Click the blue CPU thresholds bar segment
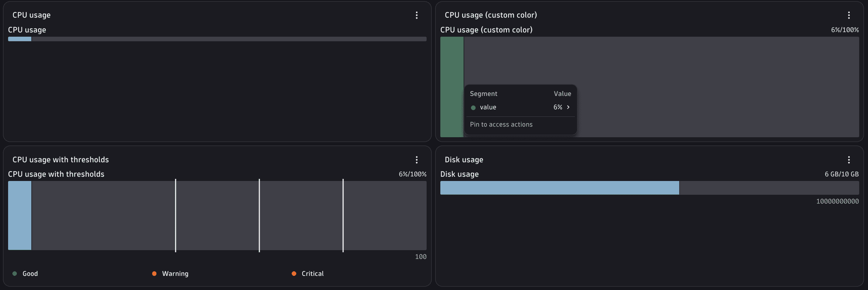Viewport: 868px width, 290px height. coord(20,216)
